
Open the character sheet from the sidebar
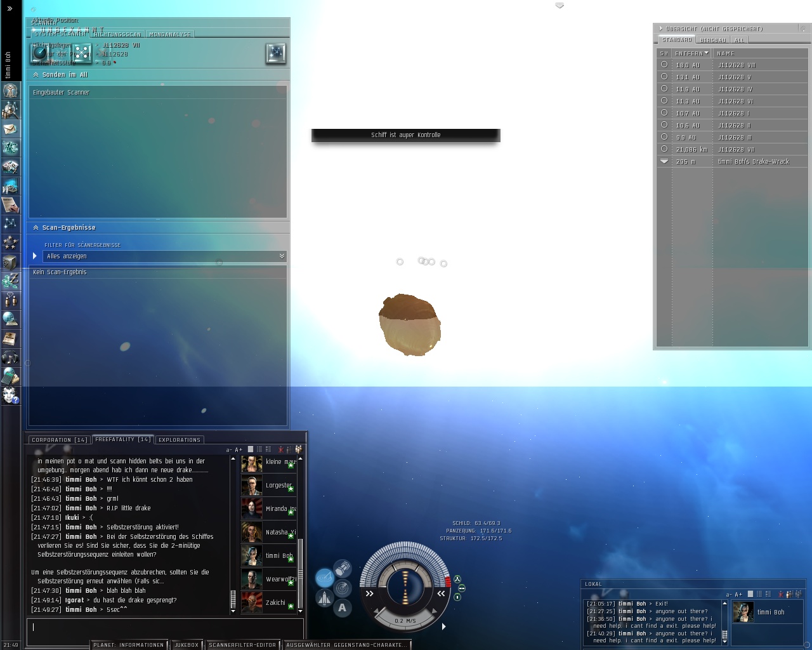[x=10, y=90]
